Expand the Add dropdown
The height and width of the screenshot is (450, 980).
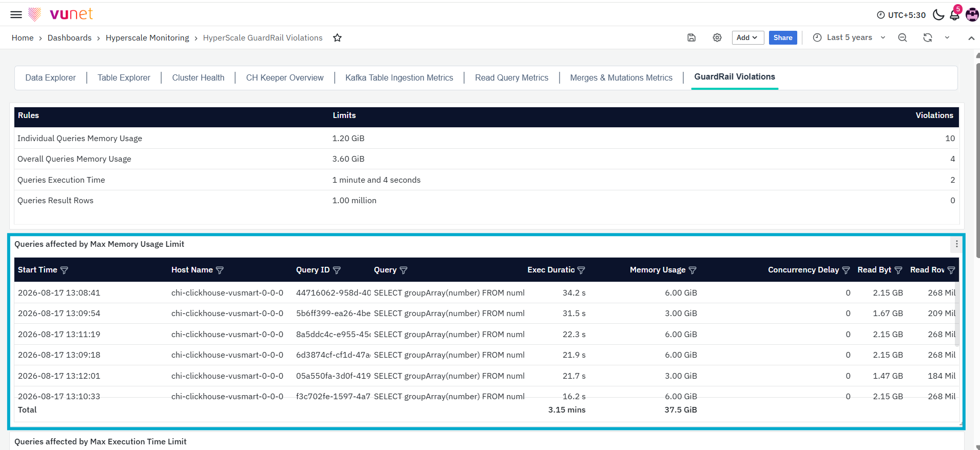(x=748, y=37)
